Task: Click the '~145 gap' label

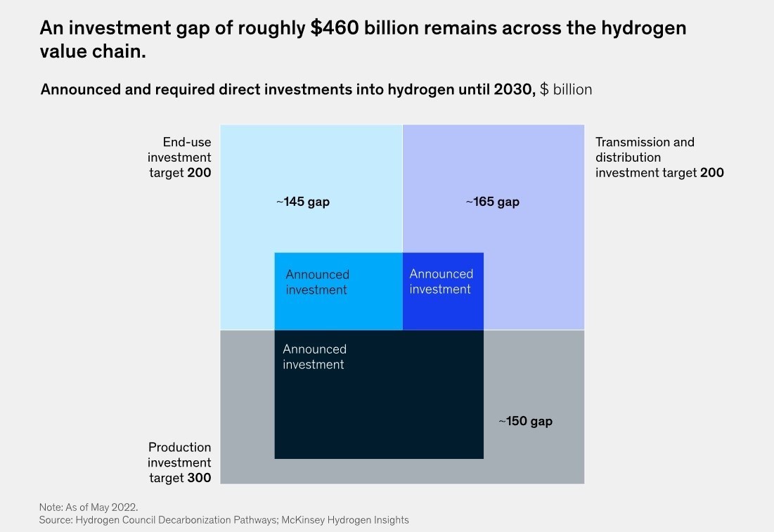Action: (302, 202)
